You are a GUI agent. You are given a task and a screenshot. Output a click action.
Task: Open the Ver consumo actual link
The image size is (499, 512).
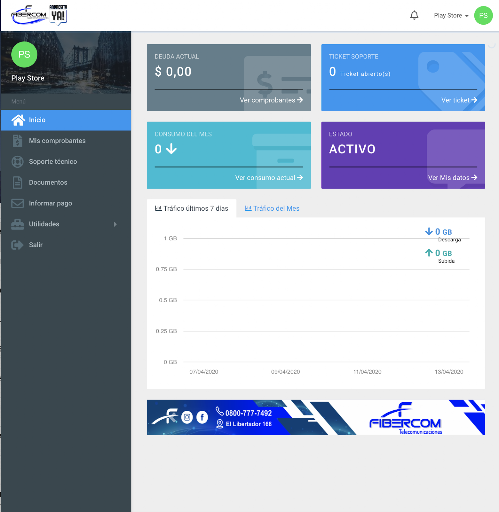tap(269, 178)
